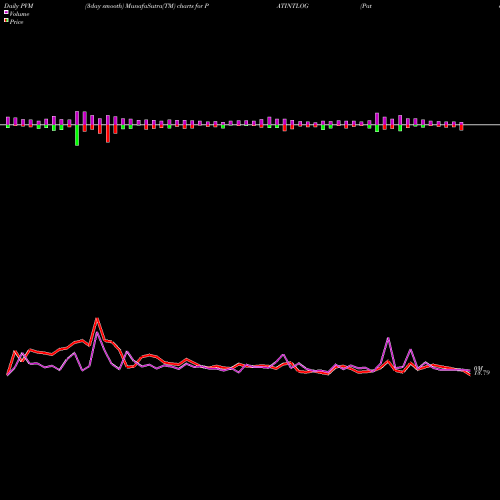Click the 'ATINTLOG' ticker text
The height and width of the screenshot is (500, 500).
292,6
